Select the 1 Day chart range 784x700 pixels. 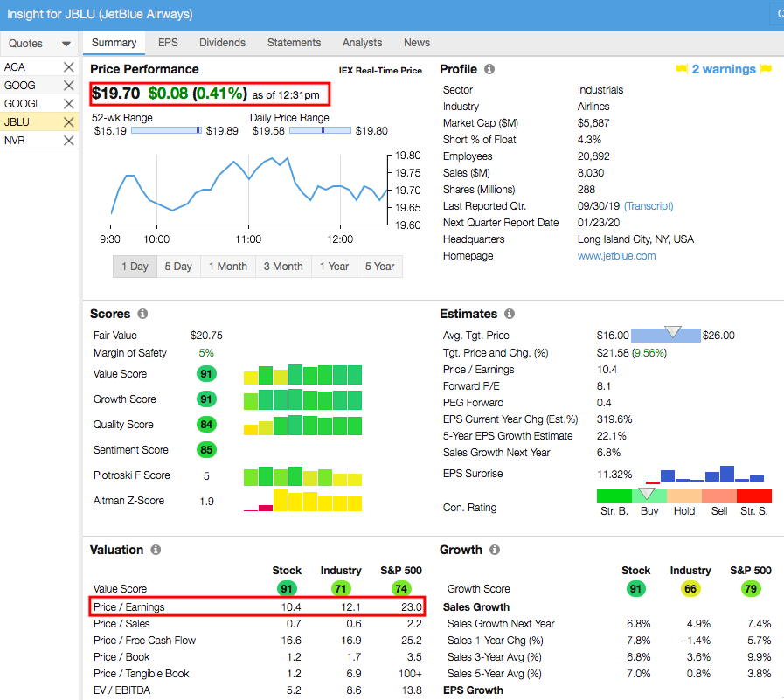[135, 267]
